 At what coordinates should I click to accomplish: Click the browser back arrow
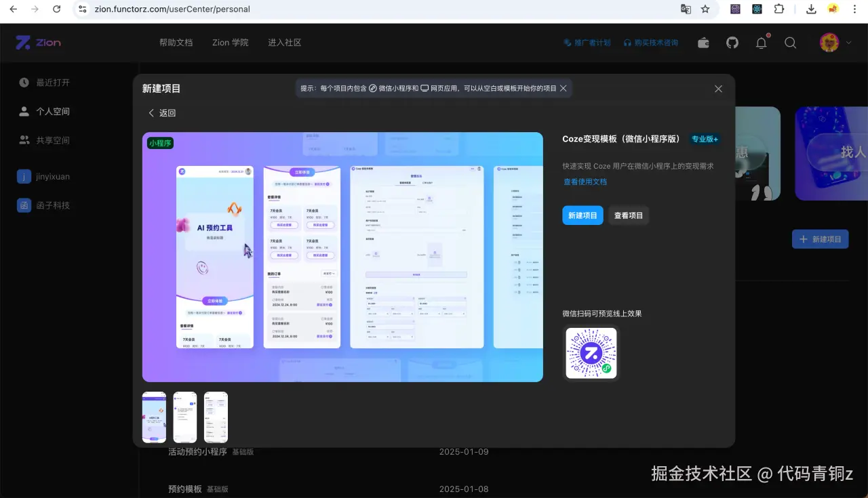click(14, 9)
